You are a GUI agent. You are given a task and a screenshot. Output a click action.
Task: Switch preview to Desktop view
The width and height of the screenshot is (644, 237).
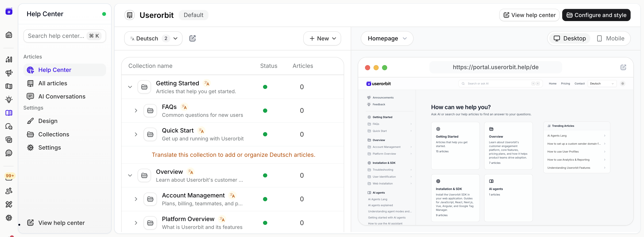[569, 39]
